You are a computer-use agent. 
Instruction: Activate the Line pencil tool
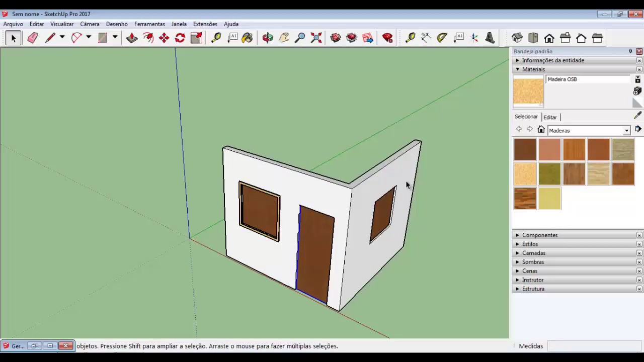[x=50, y=38]
